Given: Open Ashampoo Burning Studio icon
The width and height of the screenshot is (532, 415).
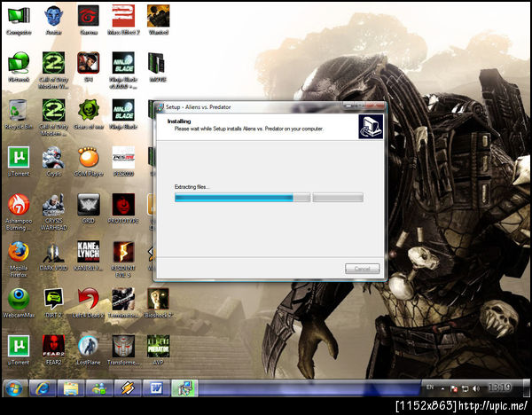Looking at the screenshot, I should 19,212.
